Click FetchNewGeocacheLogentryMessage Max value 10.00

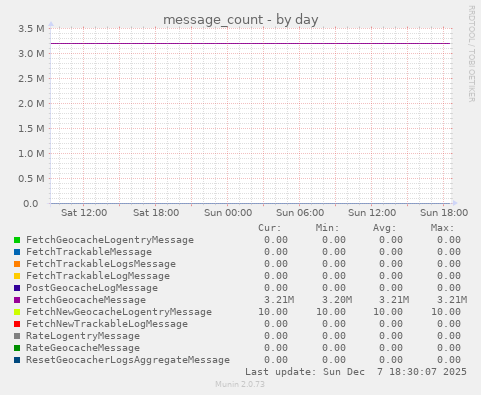446,312
